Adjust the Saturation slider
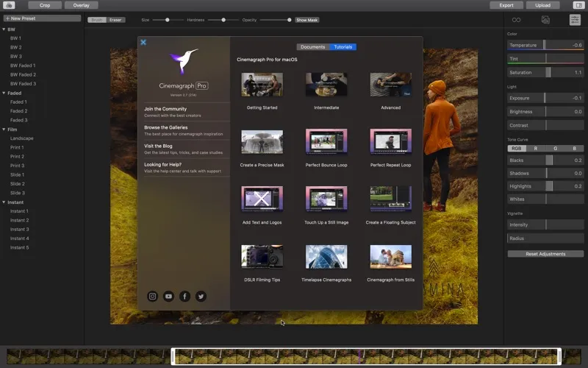 click(x=545, y=72)
